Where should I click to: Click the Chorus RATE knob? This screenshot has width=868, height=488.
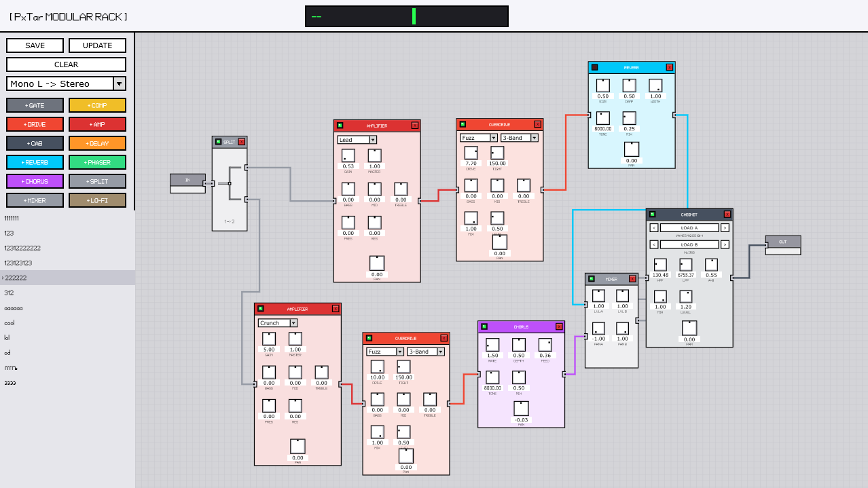pos(492,345)
